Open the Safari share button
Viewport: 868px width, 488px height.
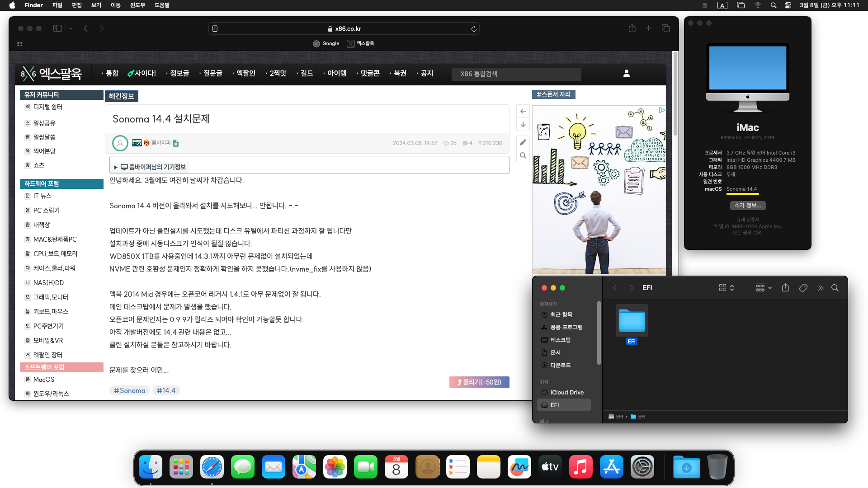pyautogui.click(x=632, y=28)
